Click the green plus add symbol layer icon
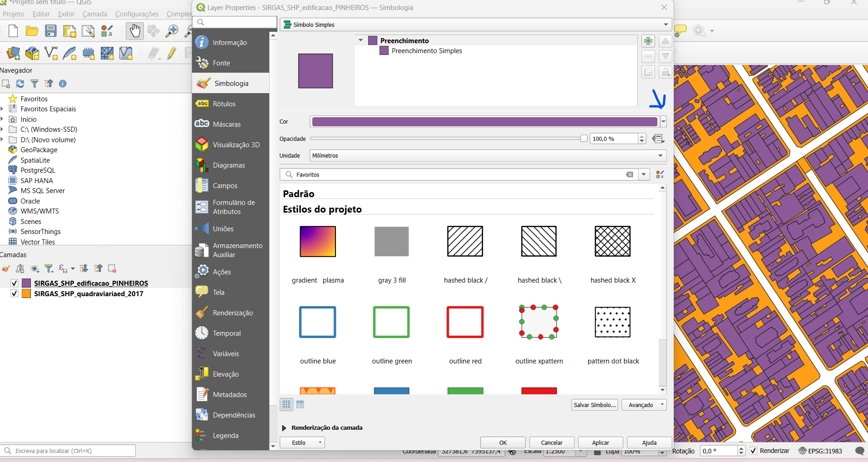Viewport: 868px width, 462px height. (x=648, y=41)
